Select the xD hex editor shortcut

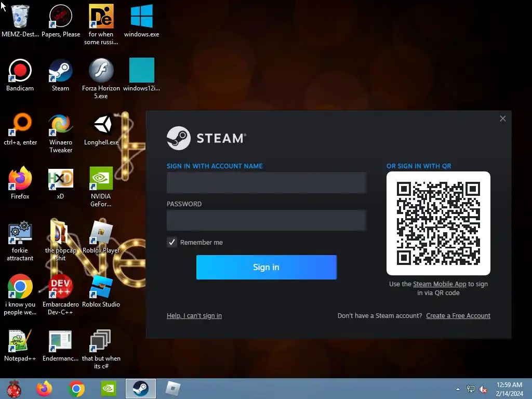pos(60,182)
